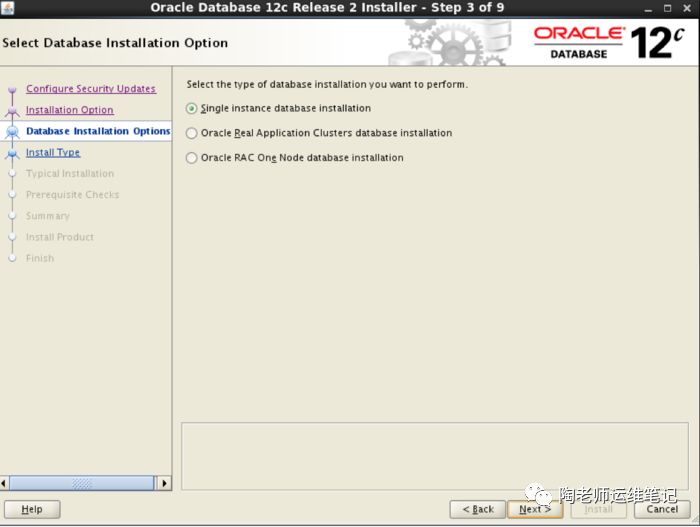Proceed with the Next button

[x=535, y=509]
